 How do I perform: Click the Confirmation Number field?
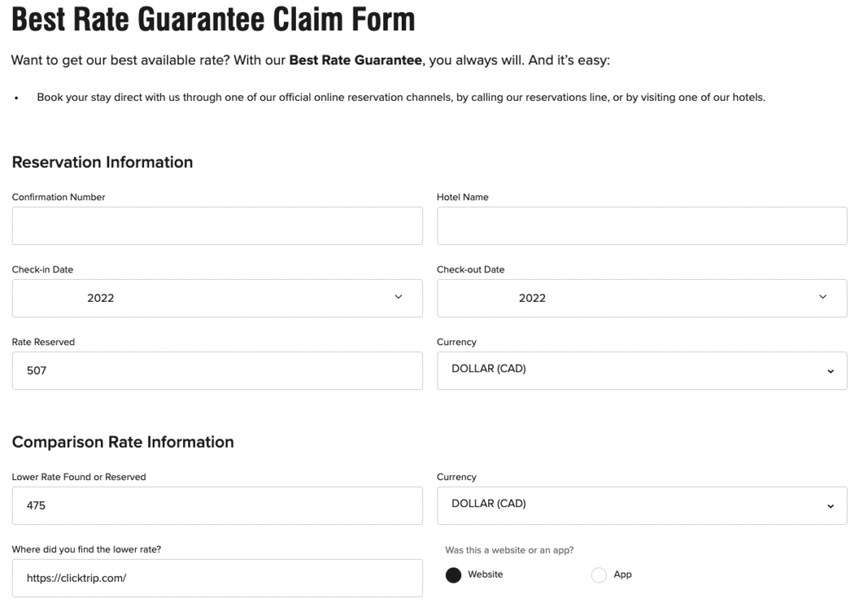[217, 225]
